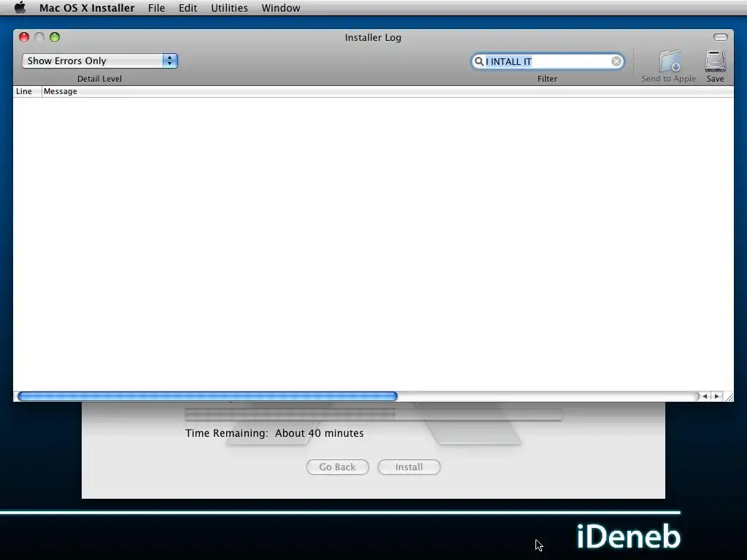Click the magnifying glass in Filter field
This screenshot has height=560, width=747.
click(479, 61)
